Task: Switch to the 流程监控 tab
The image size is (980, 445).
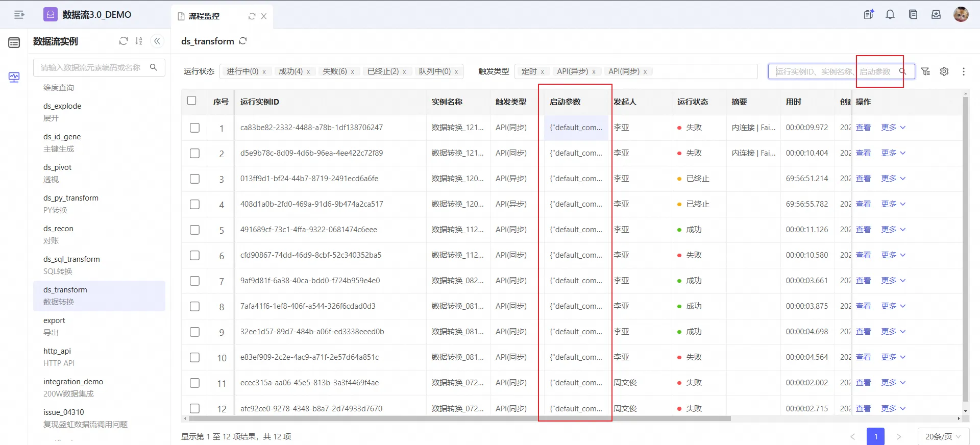Action: tap(204, 16)
